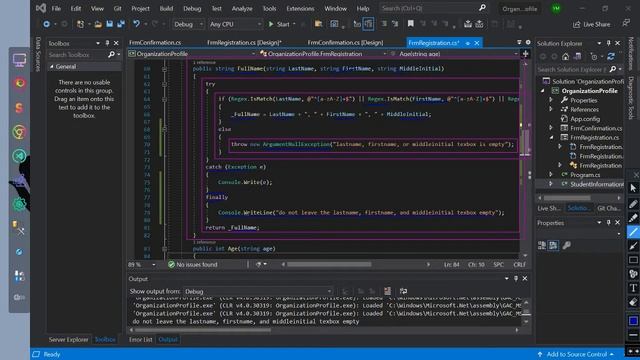Click the Data Sources vertical tab
Screen dimensions: 640x360
point(38,54)
